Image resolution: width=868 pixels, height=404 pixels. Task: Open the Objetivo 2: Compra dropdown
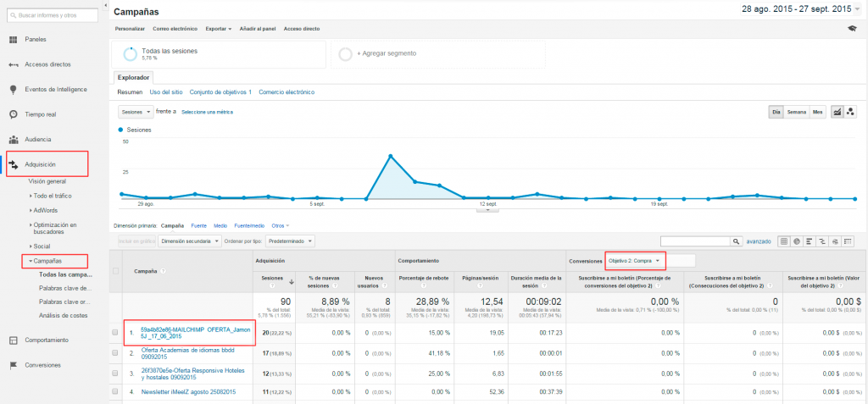[x=634, y=260]
